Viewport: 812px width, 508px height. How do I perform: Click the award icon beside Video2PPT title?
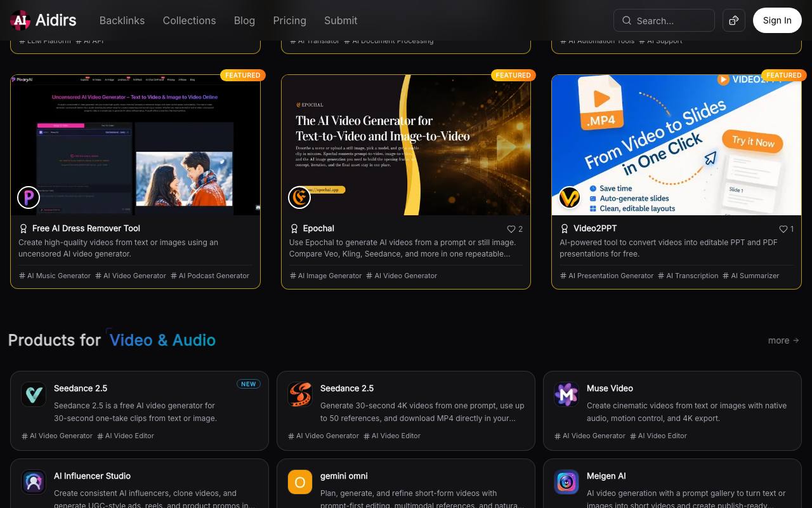pyautogui.click(x=565, y=229)
